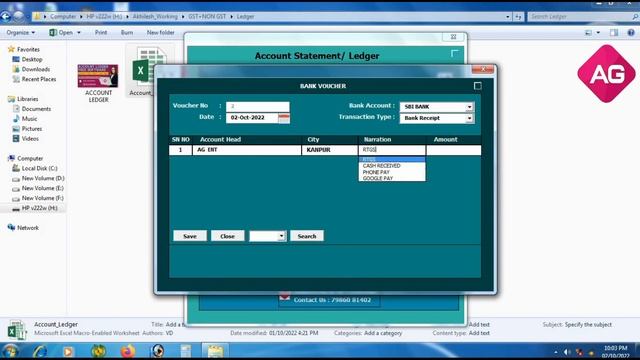Go back using Explorer's Back arrow
The image size is (640, 360).
point(6,16)
